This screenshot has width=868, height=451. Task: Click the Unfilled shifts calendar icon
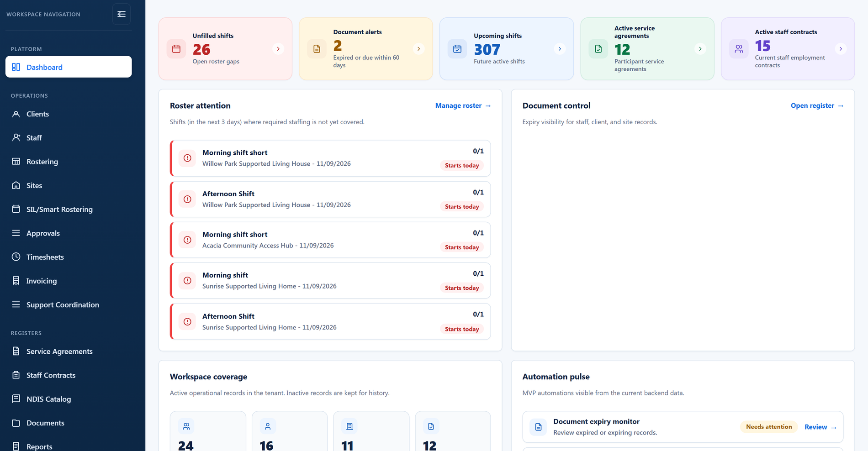pyautogui.click(x=176, y=49)
